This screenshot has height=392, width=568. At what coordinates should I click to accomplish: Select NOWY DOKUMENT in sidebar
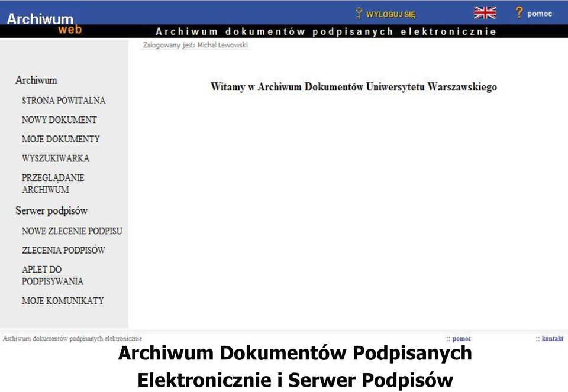tap(59, 119)
